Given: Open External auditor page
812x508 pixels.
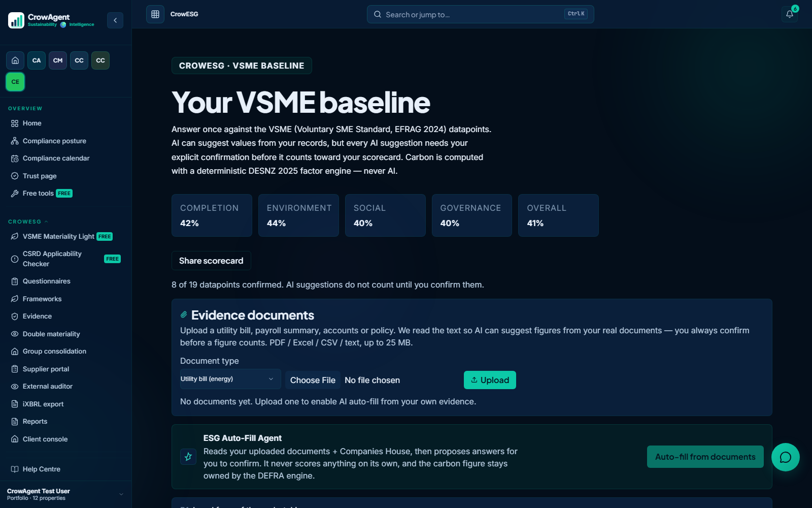Looking at the screenshot, I should [x=65, y=387].
